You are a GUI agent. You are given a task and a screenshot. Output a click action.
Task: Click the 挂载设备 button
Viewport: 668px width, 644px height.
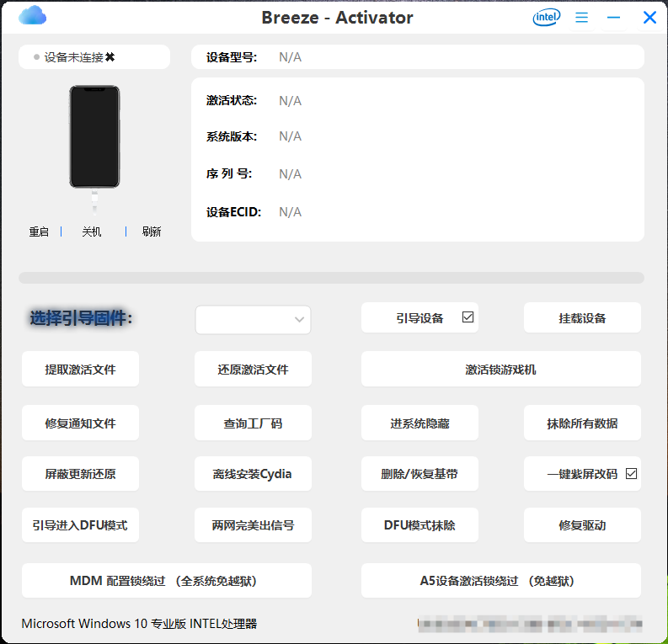click(582, 318)
